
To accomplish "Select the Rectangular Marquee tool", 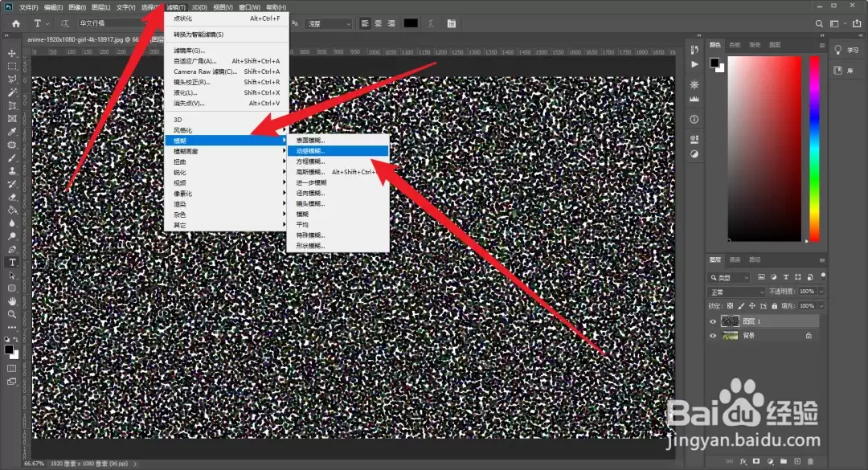I will (x=11, y=67).
